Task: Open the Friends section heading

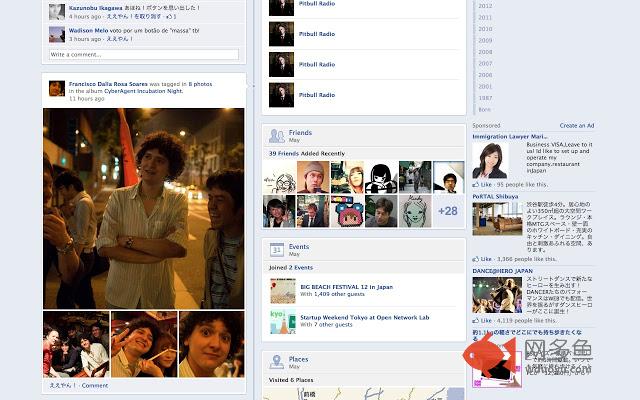Action: (300, 133)
